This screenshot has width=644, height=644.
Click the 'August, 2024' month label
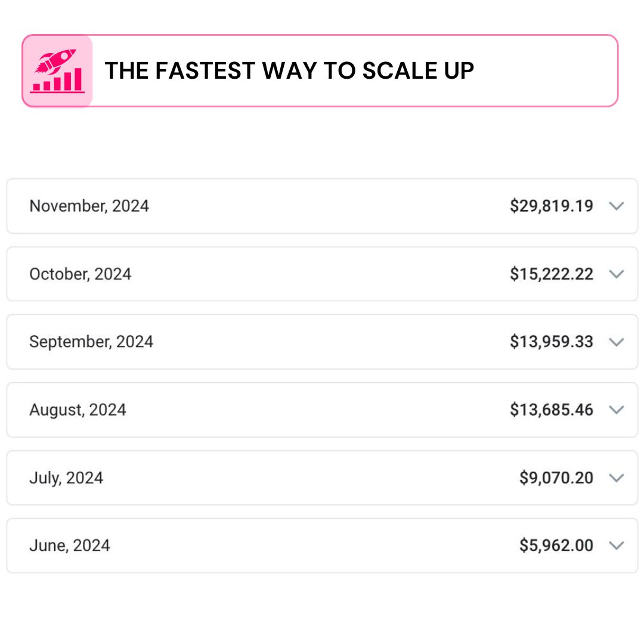[x=78, y=410]
